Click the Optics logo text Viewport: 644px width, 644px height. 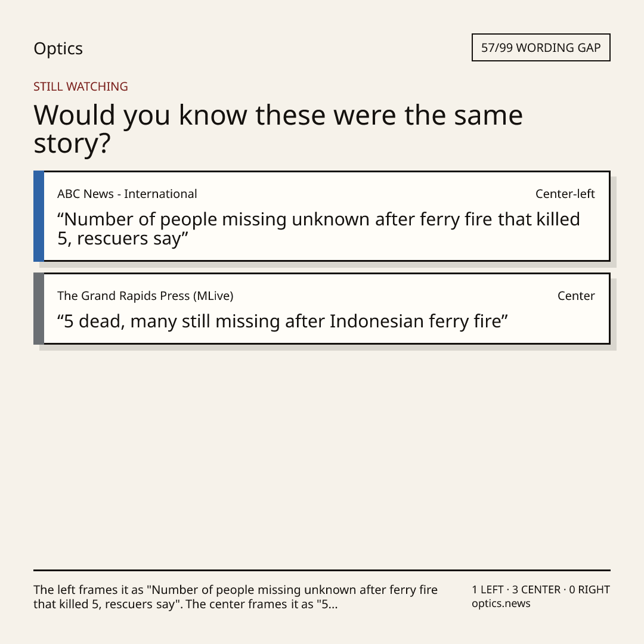tap(58, 49)
